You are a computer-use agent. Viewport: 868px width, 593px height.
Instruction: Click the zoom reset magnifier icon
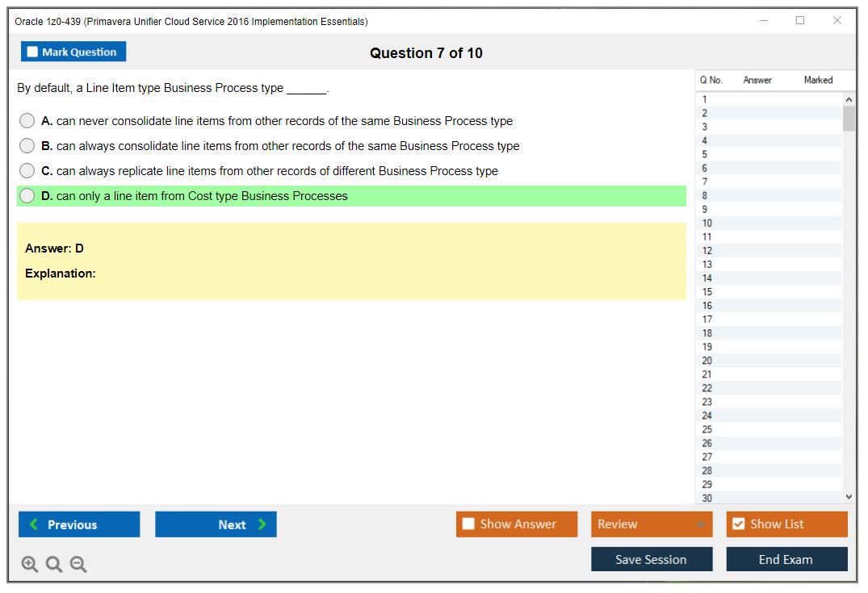[54, 565]
